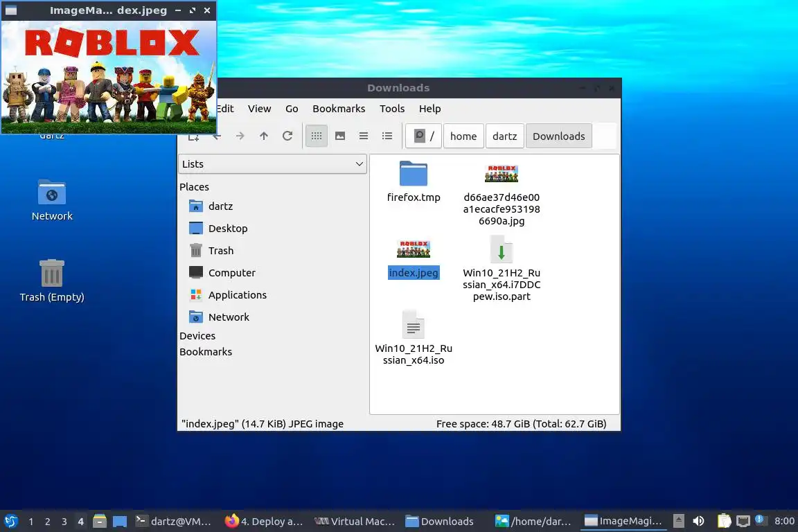Switch to compact list view
Screen dimensions: 798x532
[364, 136]
